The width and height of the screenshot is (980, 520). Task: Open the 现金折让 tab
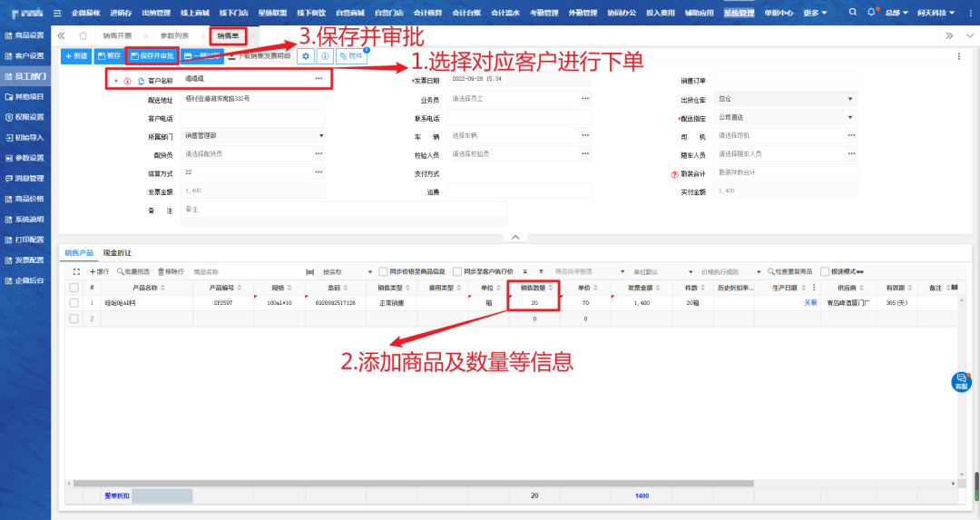point(117,252)
